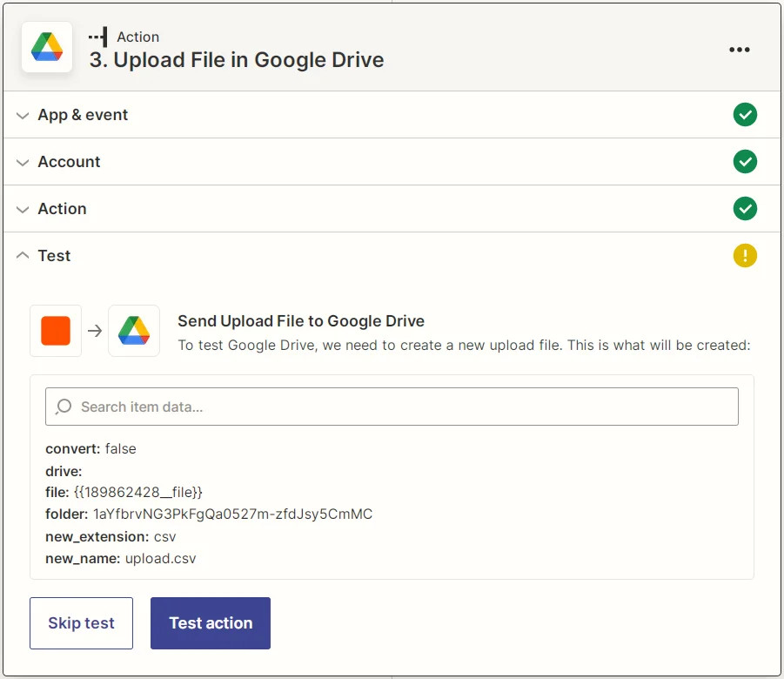Click the yellow warning icon beside Test
Image resolution: width=784 pixels, height=679 pixels.
click(745, 255)
